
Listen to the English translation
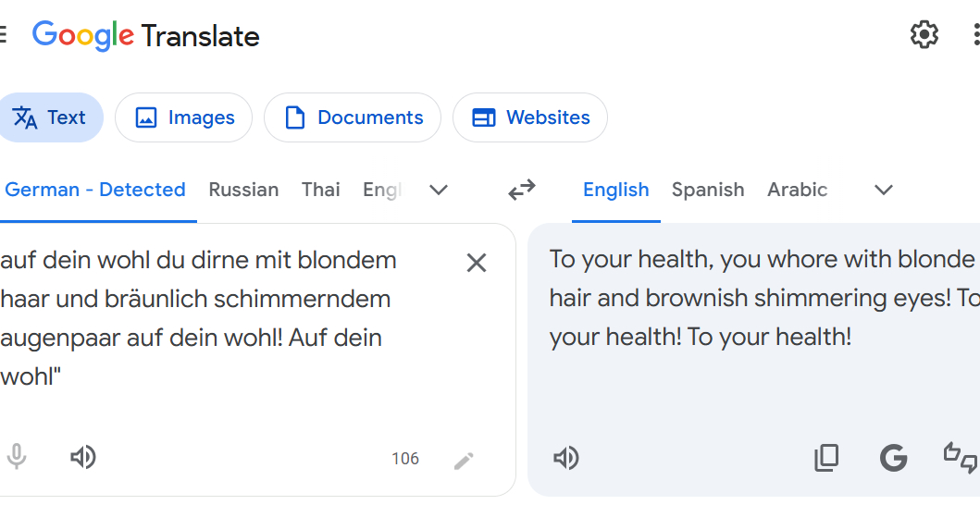coord(565,458)
